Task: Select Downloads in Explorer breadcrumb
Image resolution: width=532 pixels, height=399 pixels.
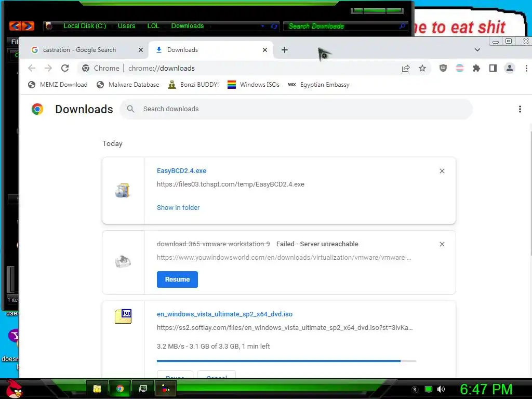Action: point(188,26)
